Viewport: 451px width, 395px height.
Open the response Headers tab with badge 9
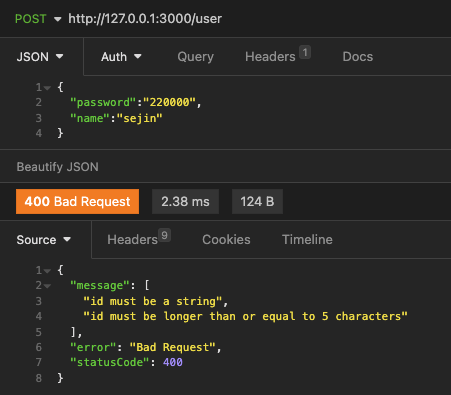click(139, 238)
